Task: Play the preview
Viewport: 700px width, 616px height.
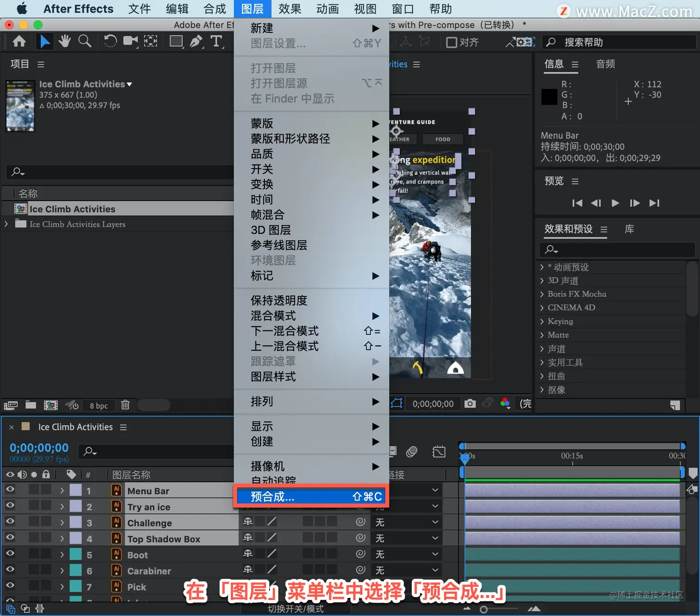Action: click(x=615, y=203)
